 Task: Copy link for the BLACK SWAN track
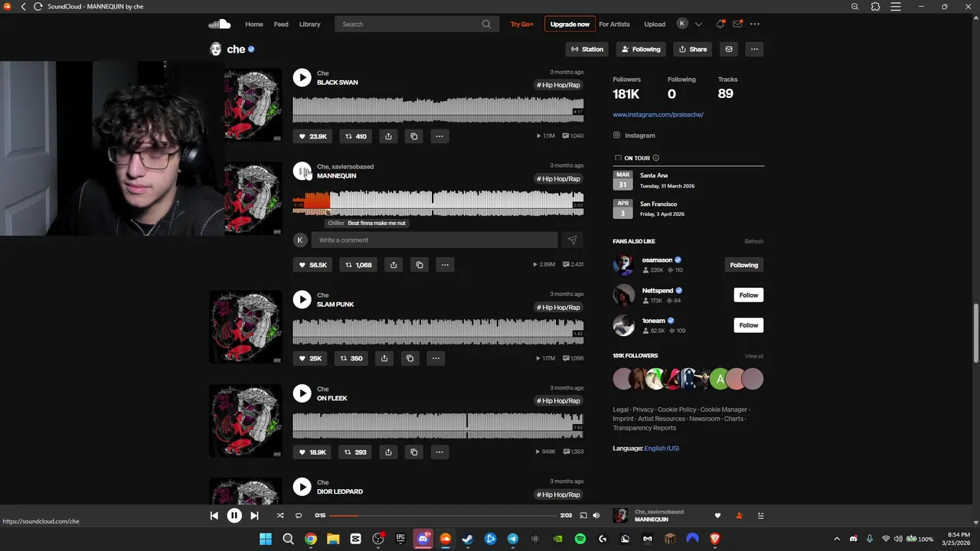pos(414,136)
